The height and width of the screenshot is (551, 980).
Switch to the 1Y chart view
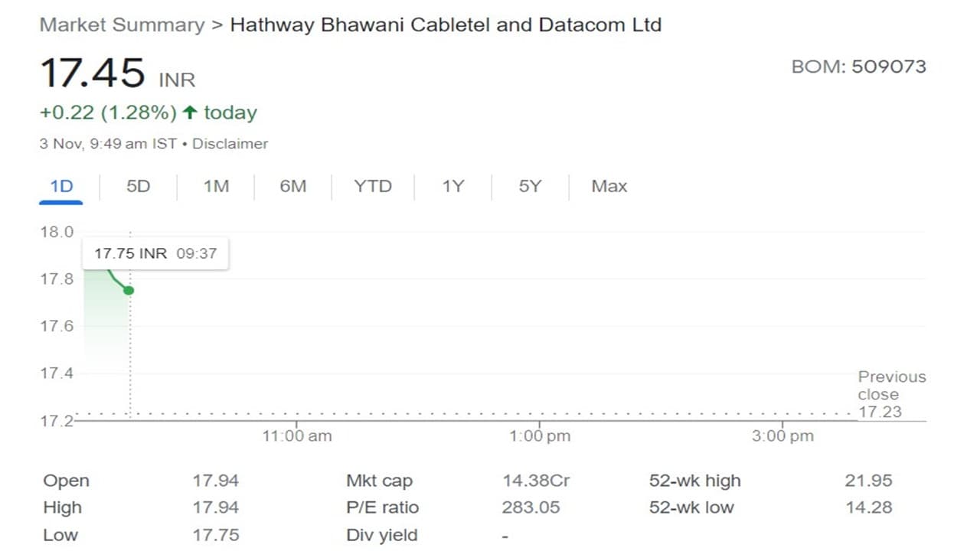[452, 186]
